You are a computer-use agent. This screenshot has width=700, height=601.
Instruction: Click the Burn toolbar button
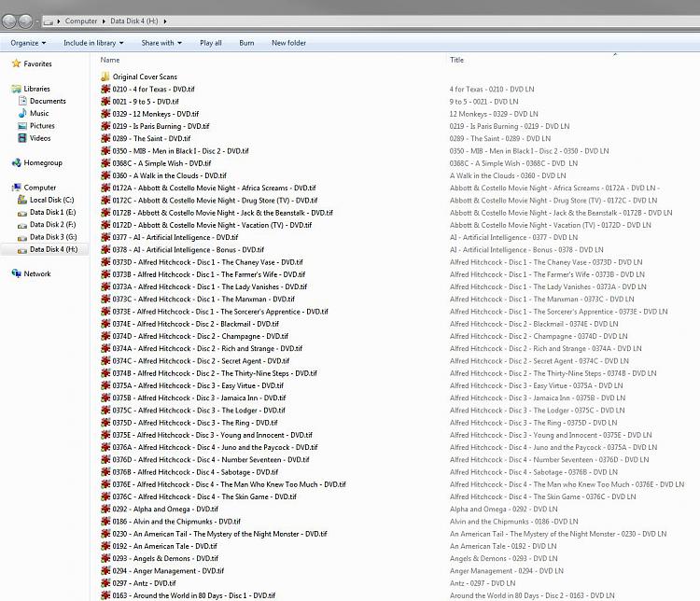coord(246,43)
